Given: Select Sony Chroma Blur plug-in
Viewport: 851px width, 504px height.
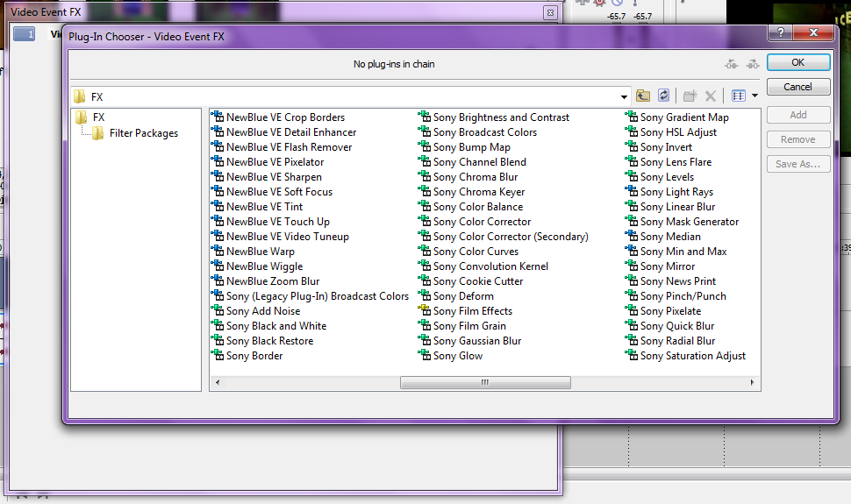Looking at the screenshot, I should click(x=468, y=177).
